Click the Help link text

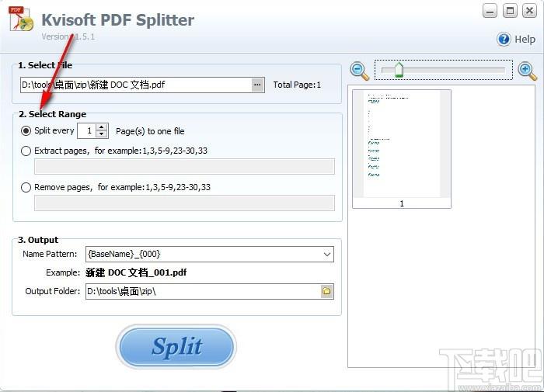pyautogui.click(x=525, y=39)
